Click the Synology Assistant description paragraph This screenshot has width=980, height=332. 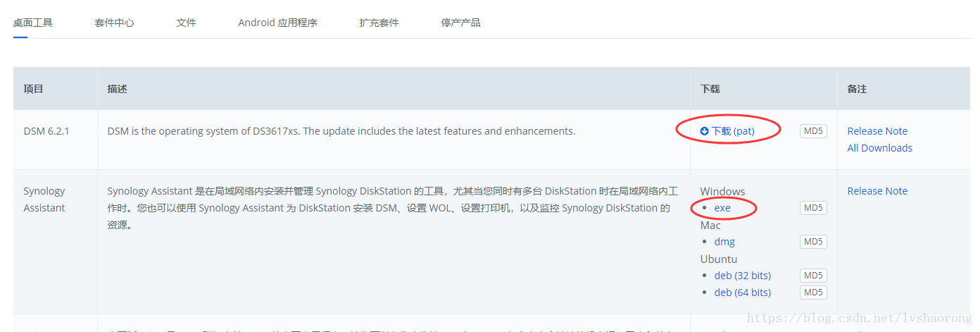[393, 208]
